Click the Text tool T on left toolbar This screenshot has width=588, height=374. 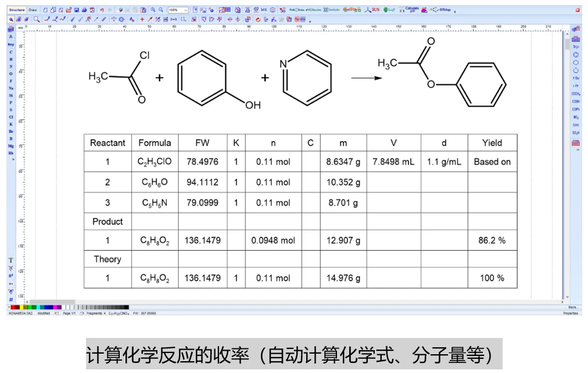[x=11, y=260]
